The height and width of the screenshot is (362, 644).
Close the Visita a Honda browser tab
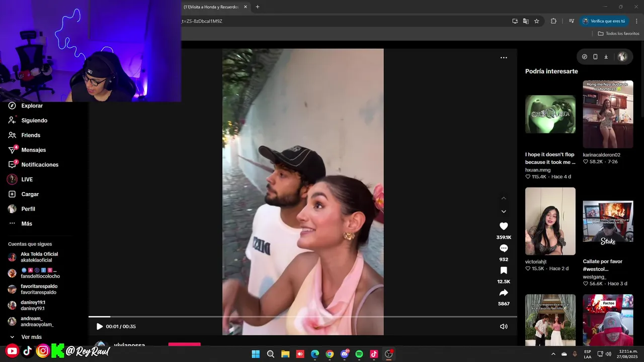coord(246,7)
